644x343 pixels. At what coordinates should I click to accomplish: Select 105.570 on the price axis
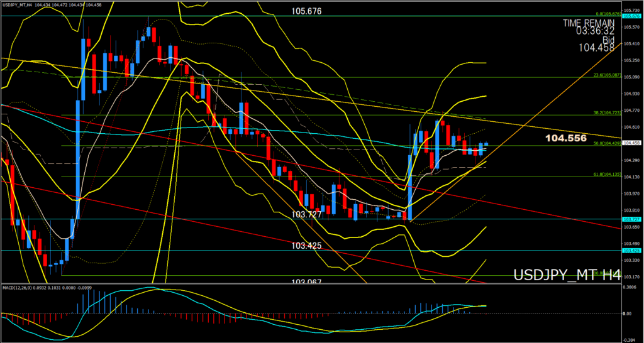click(630, 26)
